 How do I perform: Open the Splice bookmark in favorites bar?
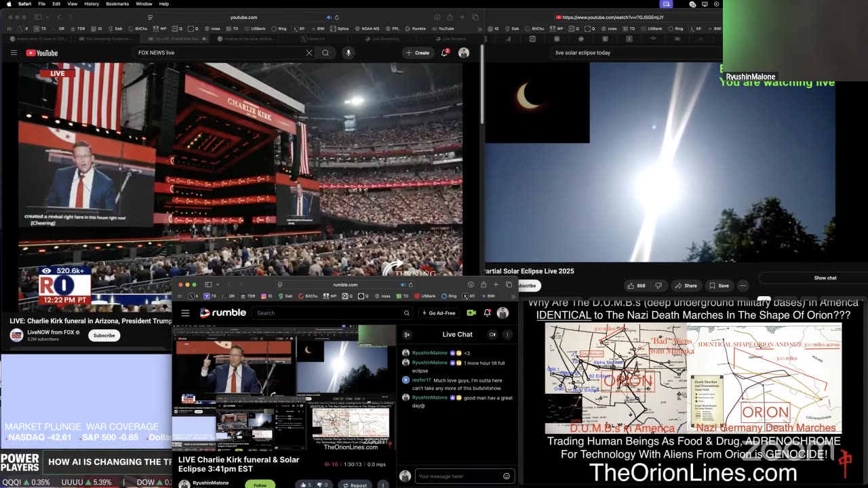coord(339,29)
